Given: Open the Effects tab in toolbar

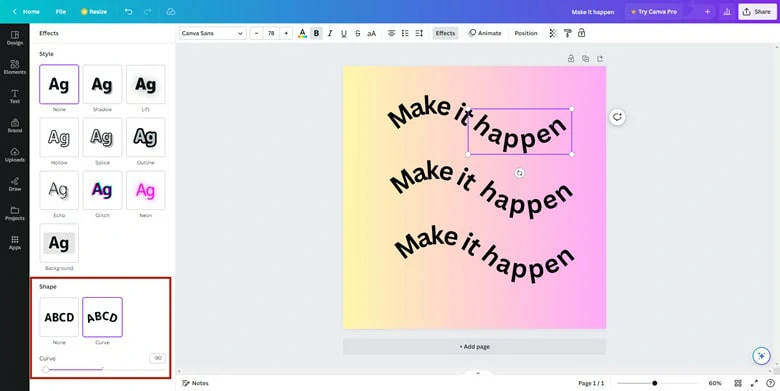Looking at the screenshot, I should (445, 33).
